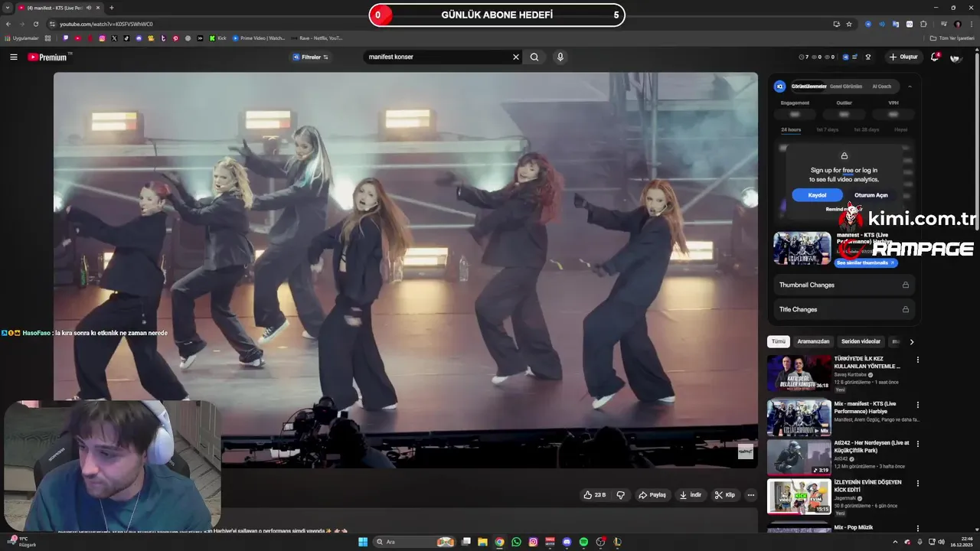Dislike the video with thumbs down

(621, 495)
